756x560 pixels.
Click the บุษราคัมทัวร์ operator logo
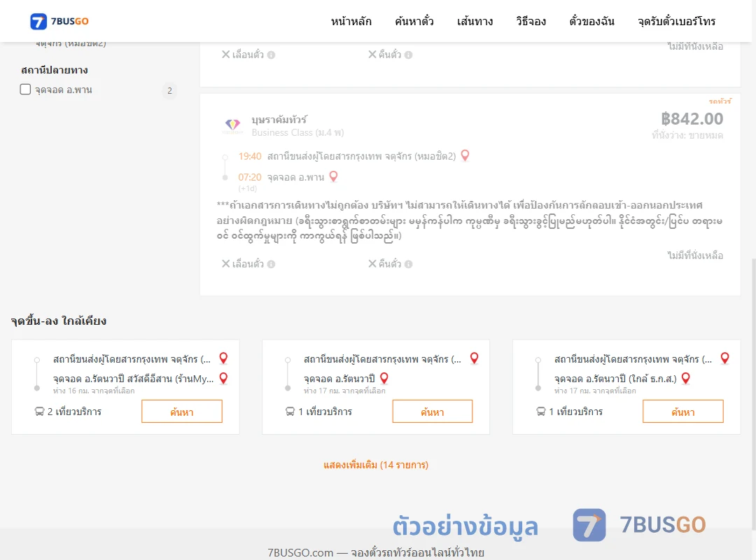click(232, 125)
